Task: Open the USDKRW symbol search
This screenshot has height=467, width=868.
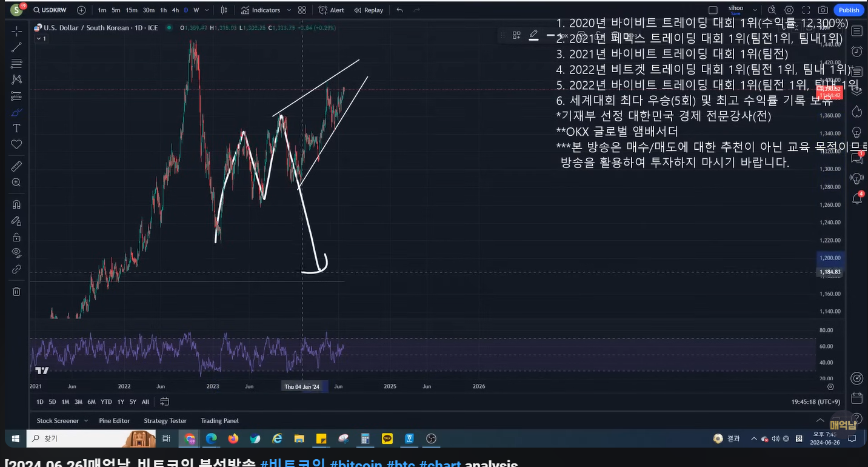Action: pyautogui.click(x=50, y=10)
